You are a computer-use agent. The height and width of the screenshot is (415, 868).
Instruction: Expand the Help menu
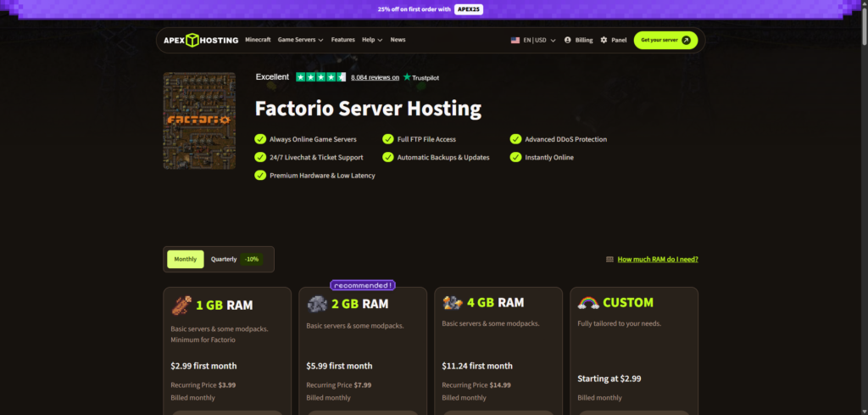372,40
